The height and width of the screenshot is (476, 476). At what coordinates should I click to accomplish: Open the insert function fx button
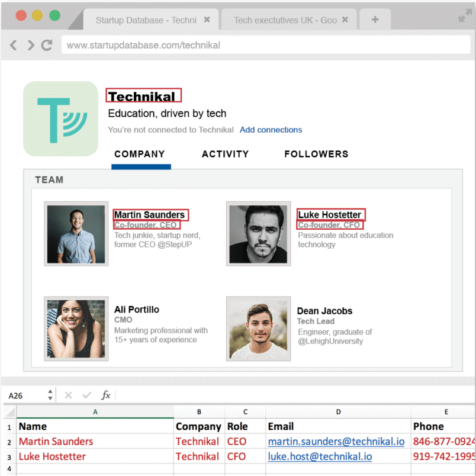click(x=106, y=395)
